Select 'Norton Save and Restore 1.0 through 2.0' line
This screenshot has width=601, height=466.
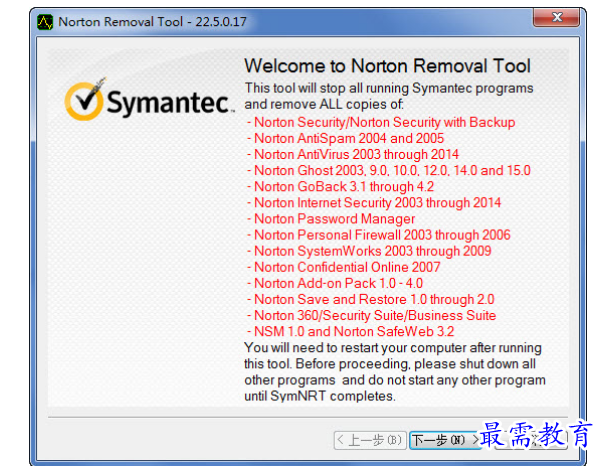tap(371, 299)
